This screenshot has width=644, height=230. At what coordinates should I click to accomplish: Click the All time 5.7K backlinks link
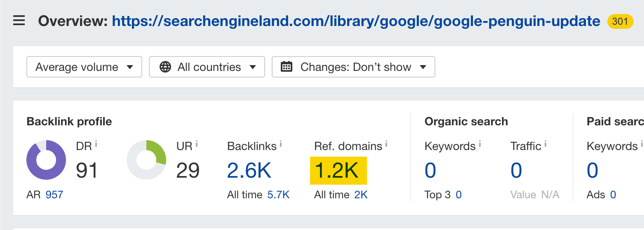(278, 195)
